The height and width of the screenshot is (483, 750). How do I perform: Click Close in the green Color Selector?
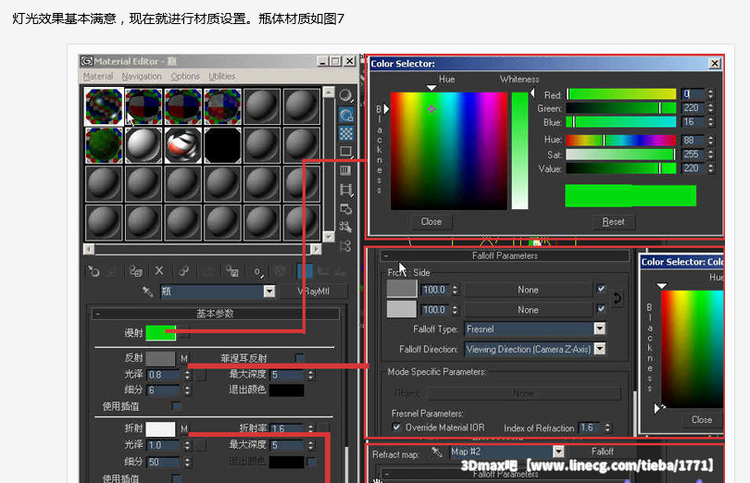[431, 222]
